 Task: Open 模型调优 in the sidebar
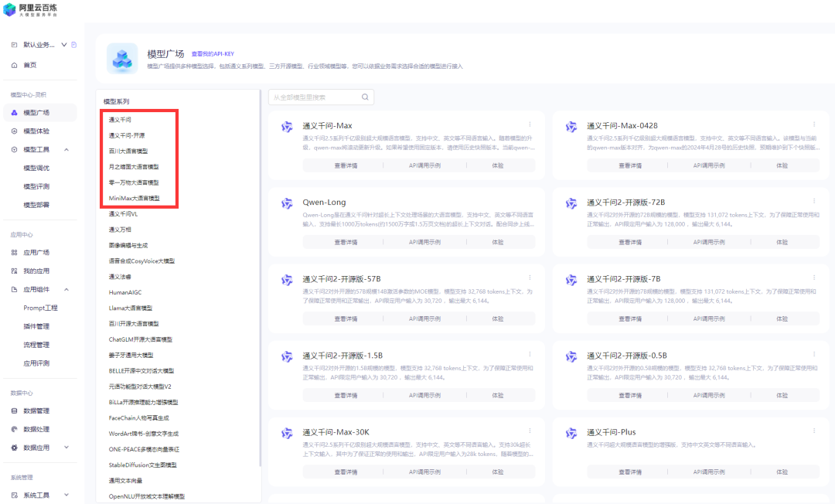[36, 168]
